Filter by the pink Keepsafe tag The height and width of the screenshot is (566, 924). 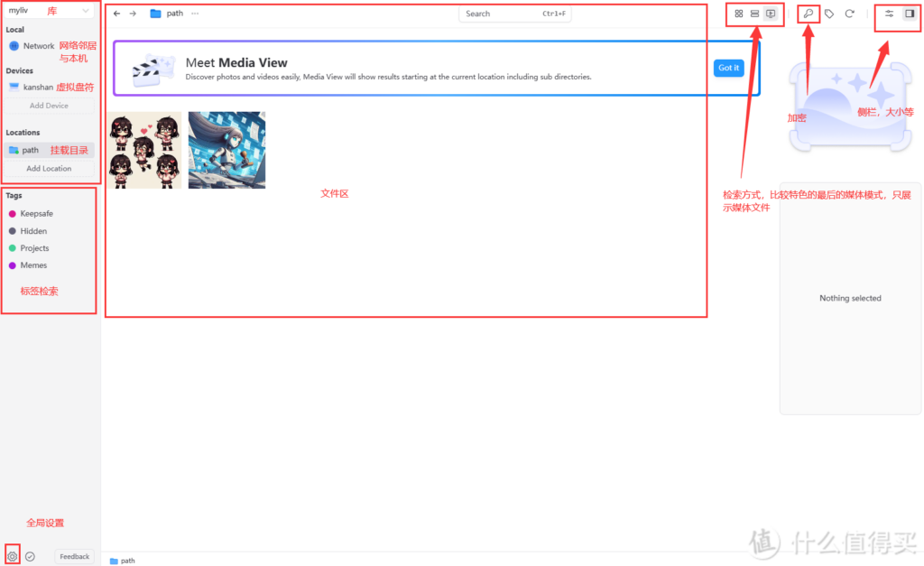(x=36, y=214)
